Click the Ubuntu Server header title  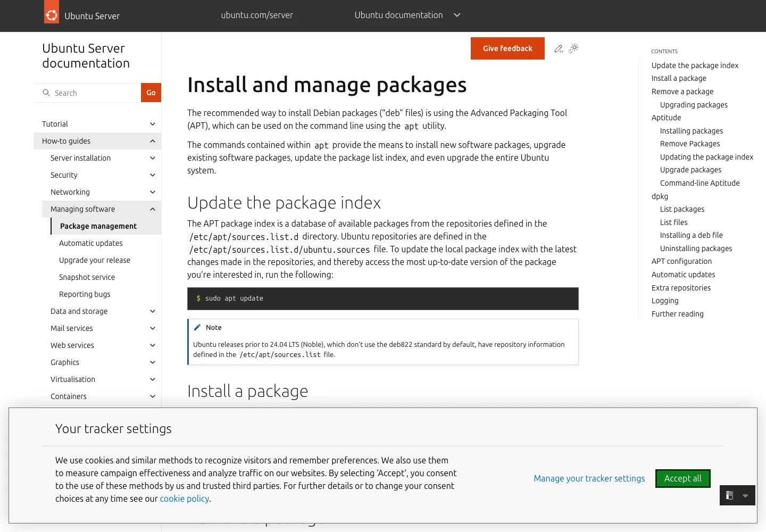click(92, 16)
